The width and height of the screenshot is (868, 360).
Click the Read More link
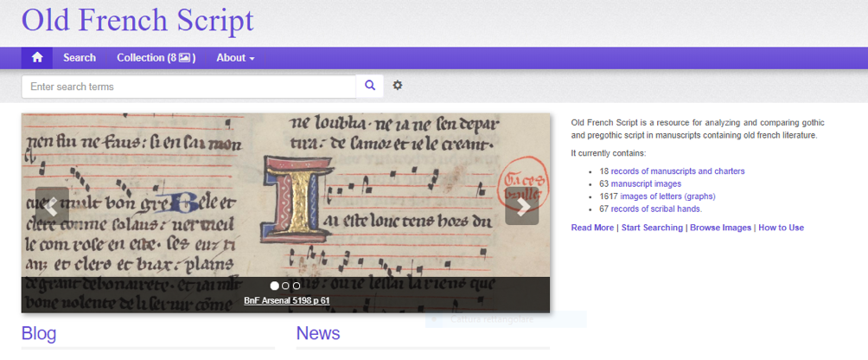tap(592, 228)
